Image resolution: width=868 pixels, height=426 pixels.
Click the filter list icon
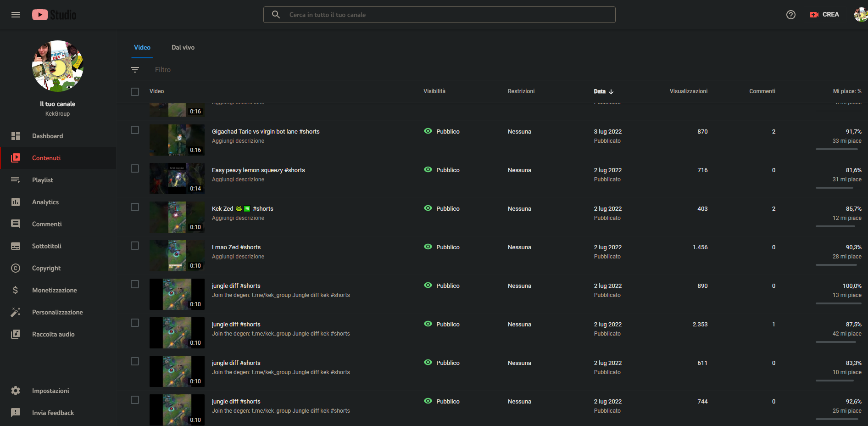135,70
